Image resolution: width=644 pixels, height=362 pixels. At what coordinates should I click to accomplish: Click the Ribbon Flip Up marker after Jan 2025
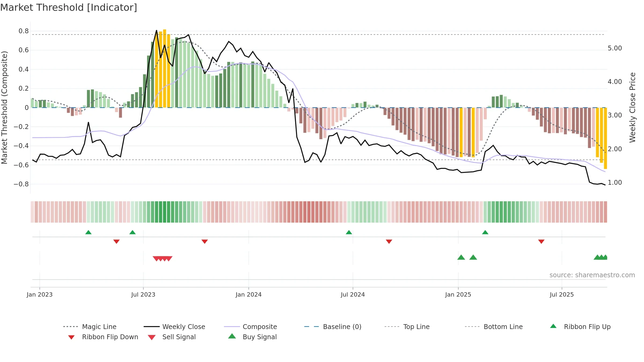coord(485,232)
